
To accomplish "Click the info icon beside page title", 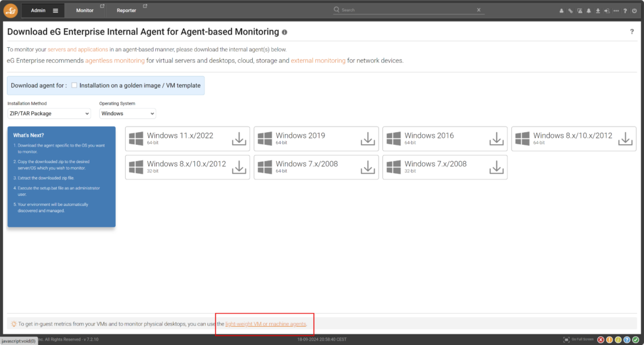I will pos(285,32).
